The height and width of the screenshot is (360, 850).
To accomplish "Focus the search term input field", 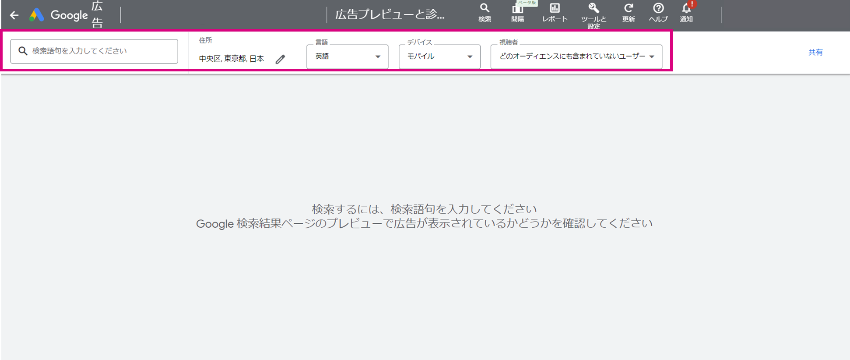I will [94, 51].
